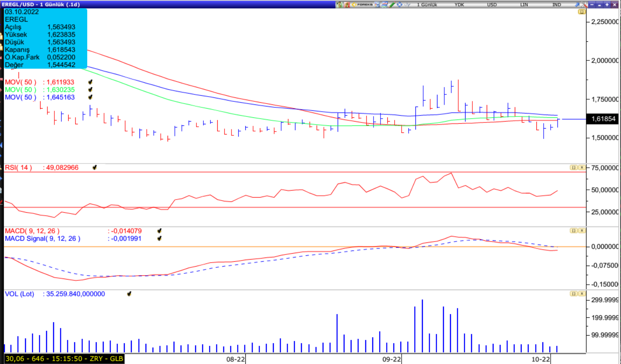Click the 09-22 date axis marker

point(392,359)
